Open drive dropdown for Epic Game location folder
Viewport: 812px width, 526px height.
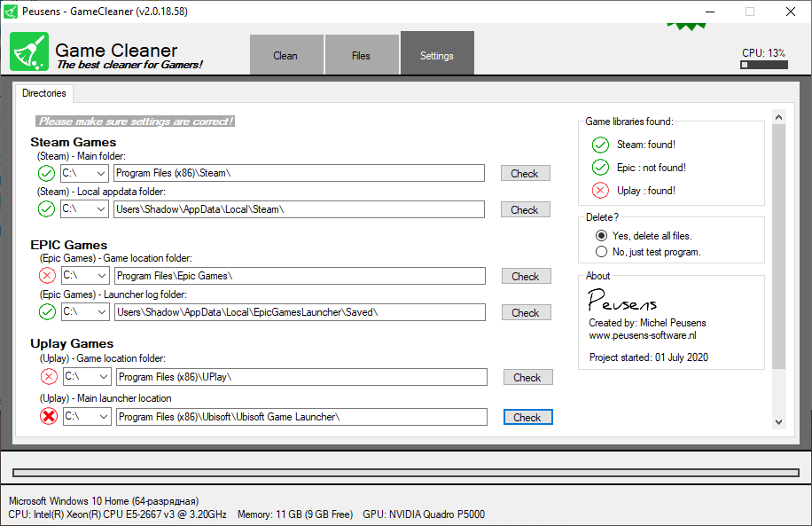click(x=85, y=276)
